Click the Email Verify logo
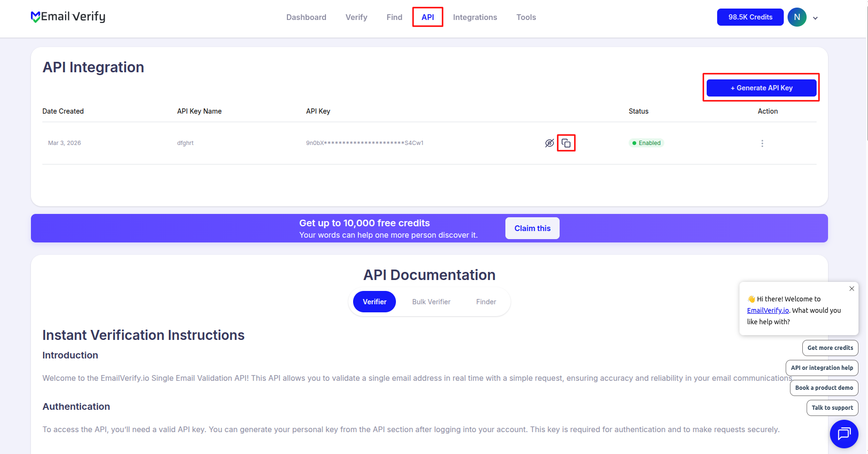The width and height of the screenshot is (868, 454). (x=68, y=17)
